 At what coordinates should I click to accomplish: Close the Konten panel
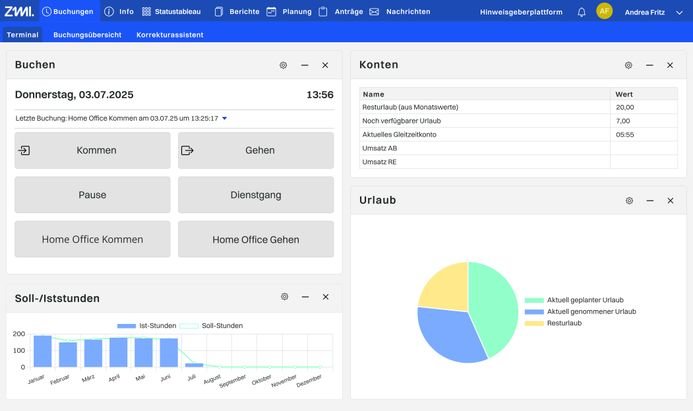coord(670,65)
